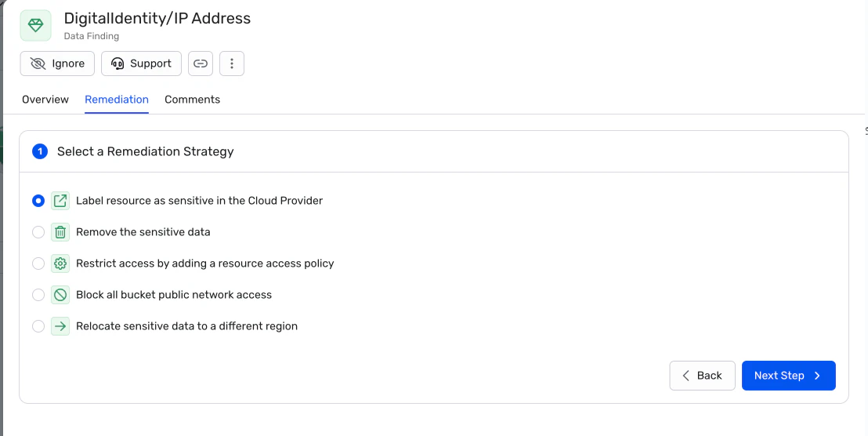Choose Restrict access by resource policy radio
The width and height of the screenshot is (868, 436).
38,263
